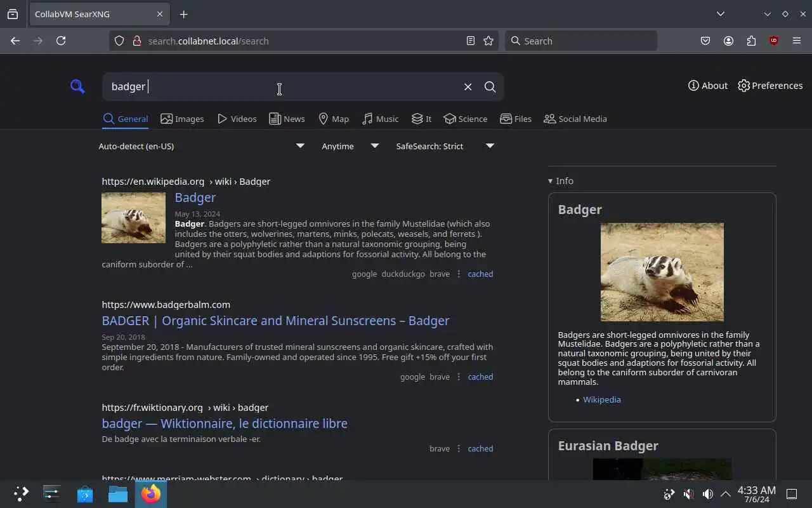Reload the page with the refresh icon

[x=61, y=41]
